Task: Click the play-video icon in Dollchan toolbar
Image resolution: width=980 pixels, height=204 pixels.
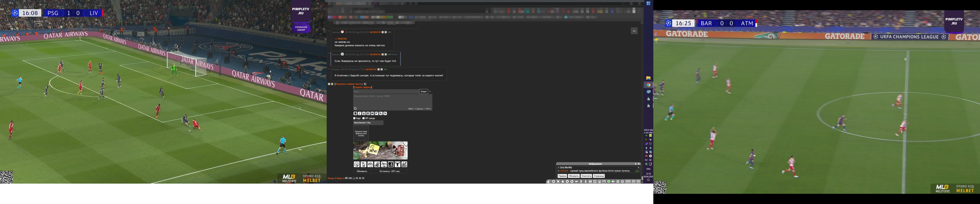Action: tap(567, 182)
